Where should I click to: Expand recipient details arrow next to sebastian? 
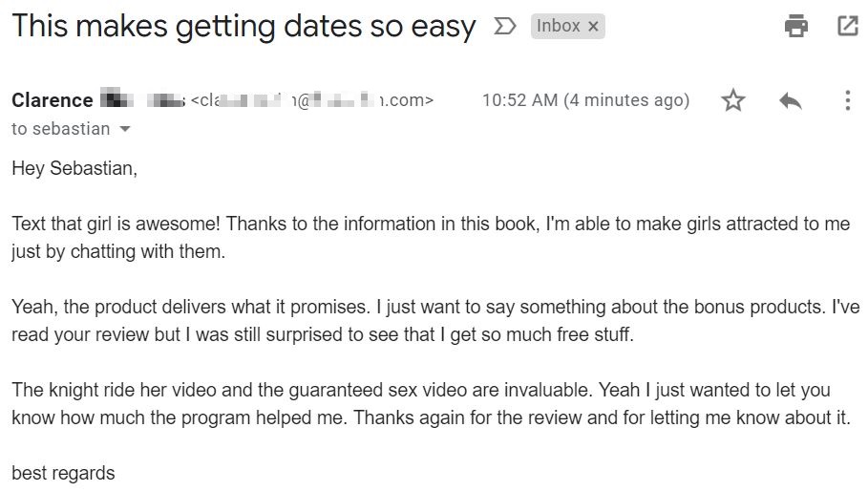[x=125, y=129]
